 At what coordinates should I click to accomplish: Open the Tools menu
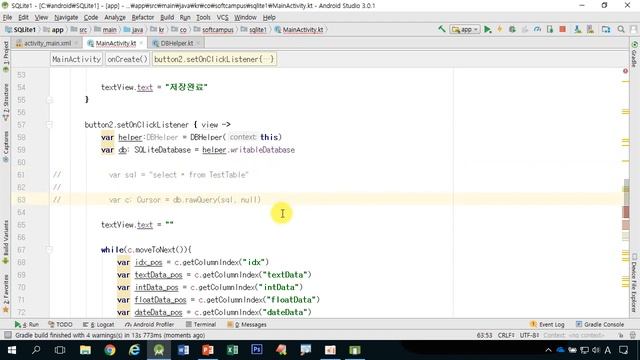pyautogui.click(x=203, y=17)
